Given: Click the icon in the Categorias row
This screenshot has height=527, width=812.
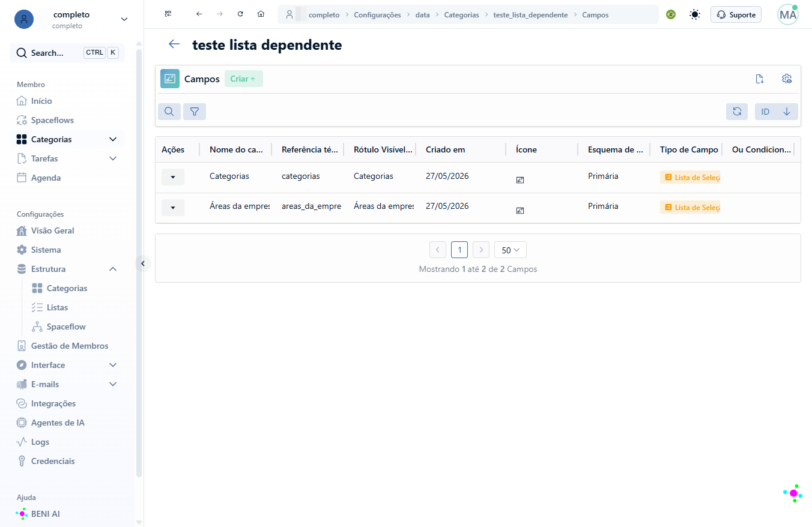Looking at the screenshot, I should tap(520, 179).
